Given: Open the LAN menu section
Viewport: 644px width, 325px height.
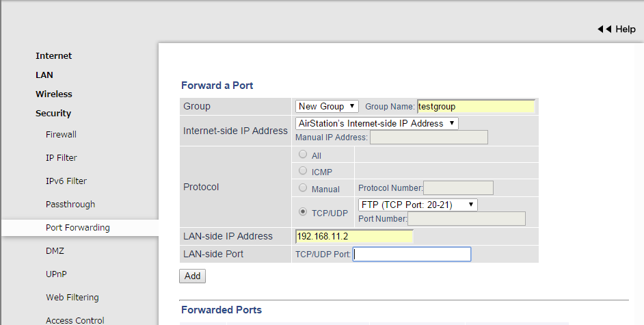Looking at the screenshot, I should (x=44, y=75).
